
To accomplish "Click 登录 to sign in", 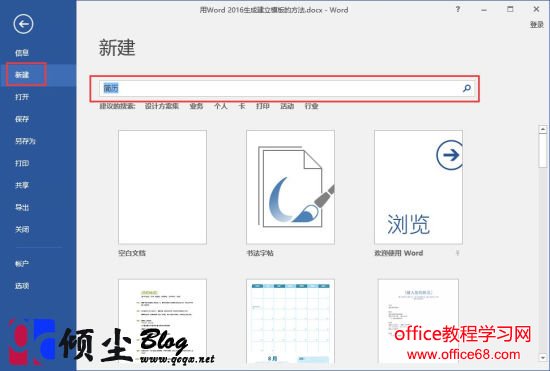I will point(537,25).
